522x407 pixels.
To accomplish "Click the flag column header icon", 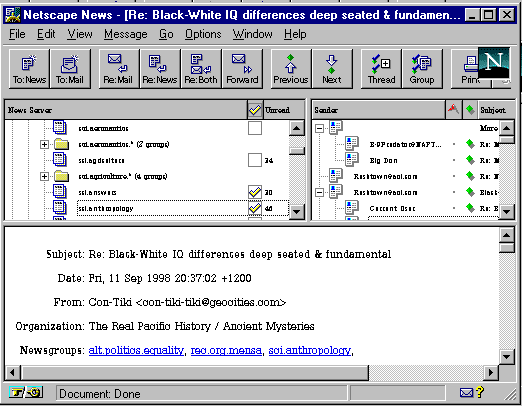I will [x=453, y=109].
